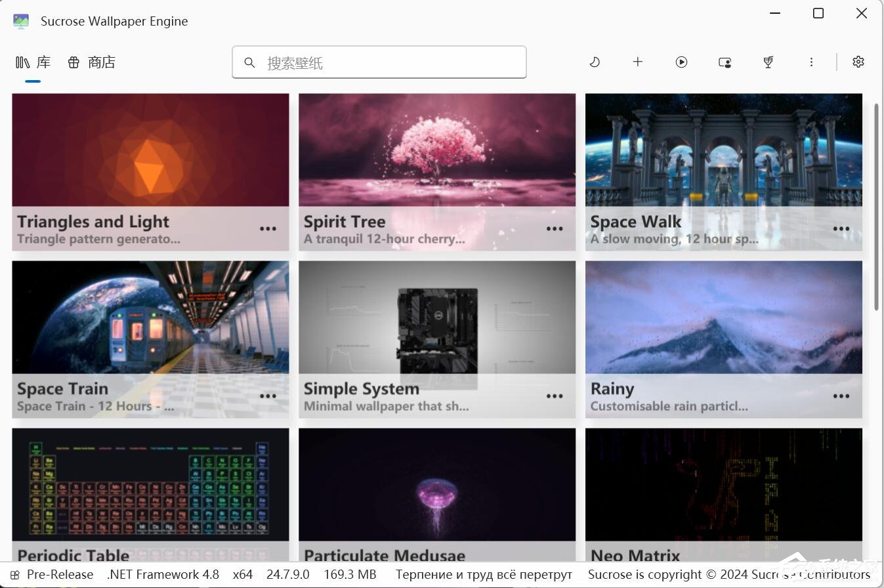
Task: Select the 库 library tab
Action: [x=33, y=62]
